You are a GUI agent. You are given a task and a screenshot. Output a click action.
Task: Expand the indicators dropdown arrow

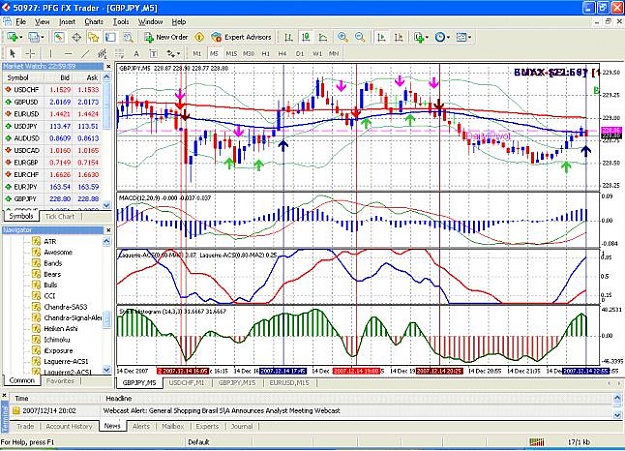pyautogui.click(x=426, y=37)
